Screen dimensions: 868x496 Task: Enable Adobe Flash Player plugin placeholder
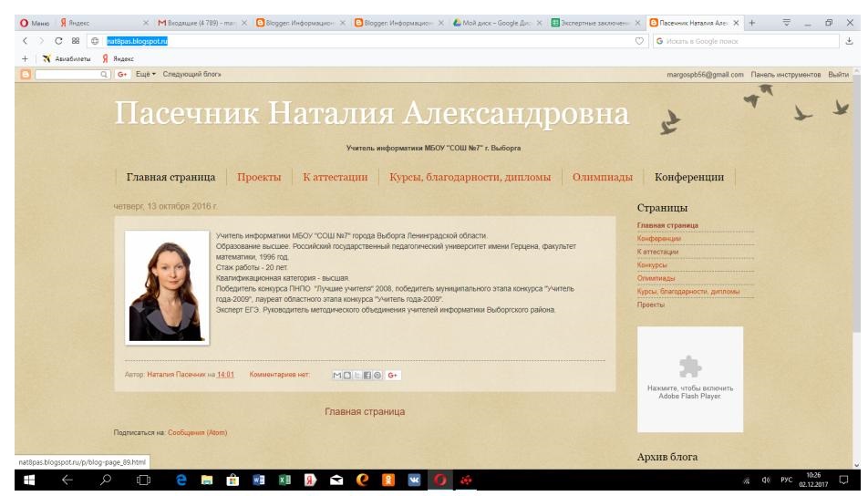click(689, 379)
